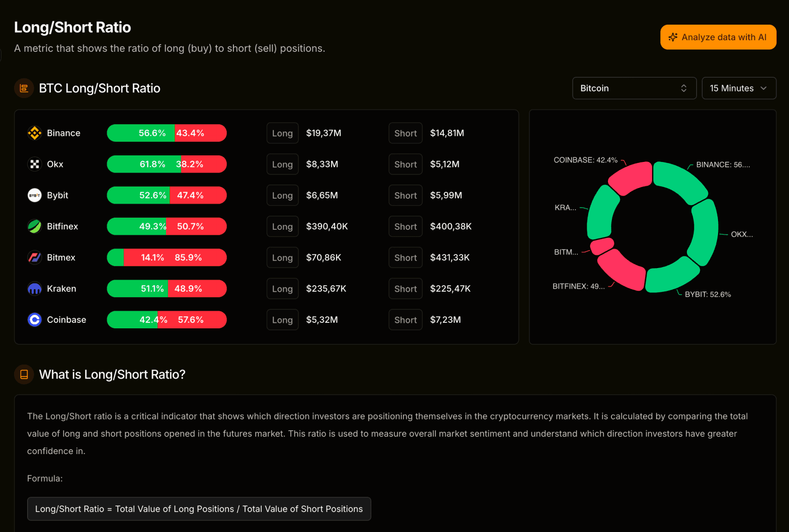Screen dimensions: 789x532
Task: Click the Long tag in the Coinbase row
Action: (282, 320)
